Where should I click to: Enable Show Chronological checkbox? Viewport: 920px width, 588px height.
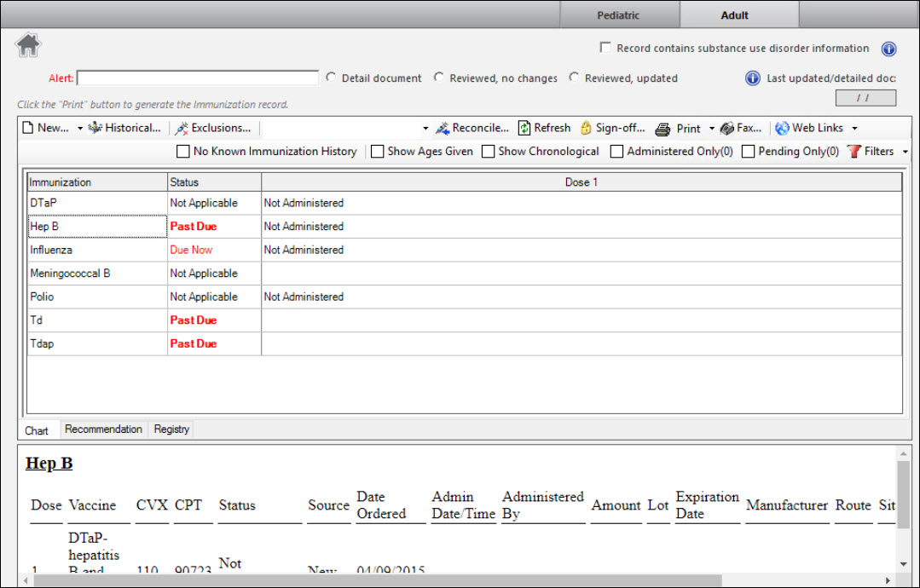pos(489,151)
